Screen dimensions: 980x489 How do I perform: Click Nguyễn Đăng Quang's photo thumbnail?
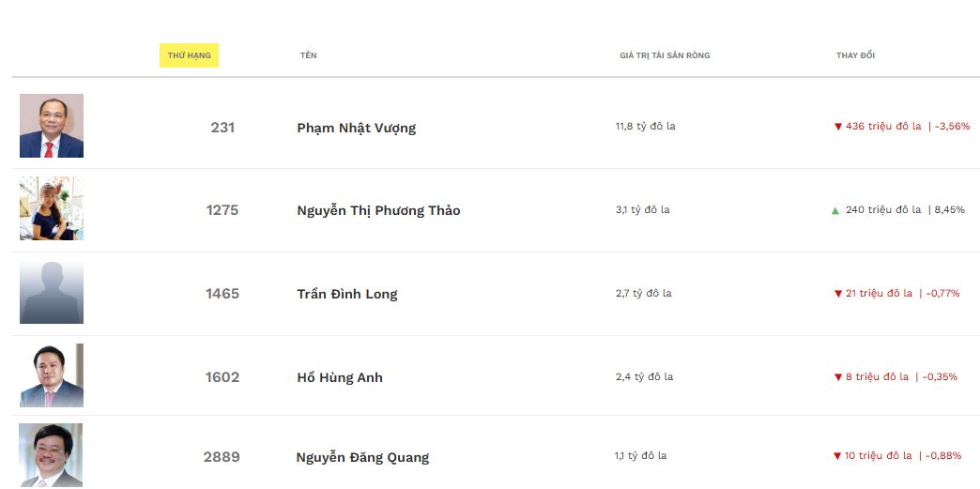[x=51, y=455]
